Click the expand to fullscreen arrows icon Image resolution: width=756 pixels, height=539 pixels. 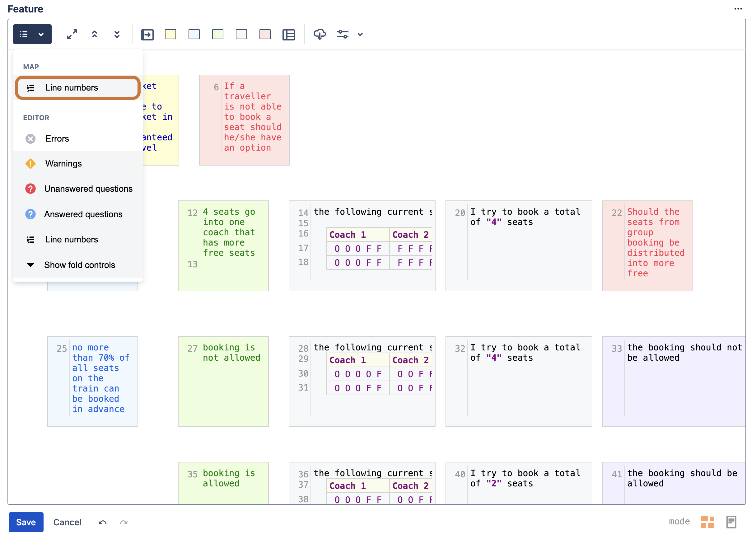coord(72,34)
